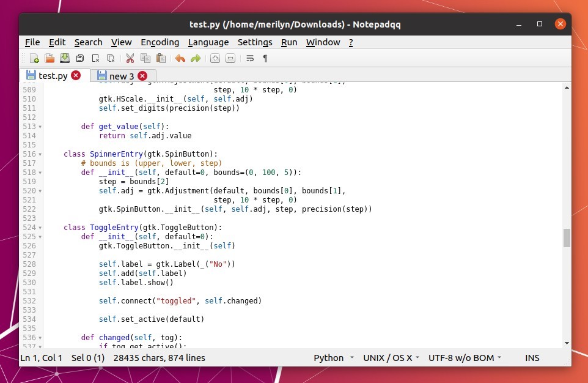The image size is (588, 383).
Task: Click the Zoom in toolbar icon
Action: (x=215, y=59)
